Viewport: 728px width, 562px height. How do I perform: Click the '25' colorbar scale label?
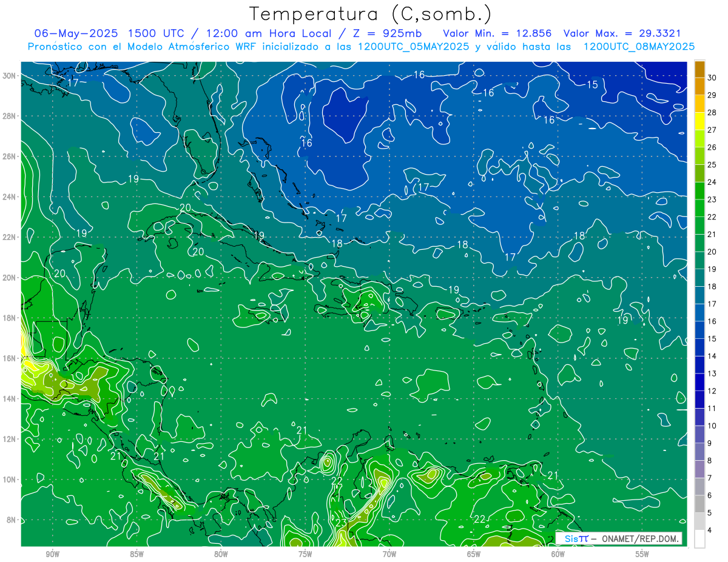pyautogui.click(x=712, y=165)
